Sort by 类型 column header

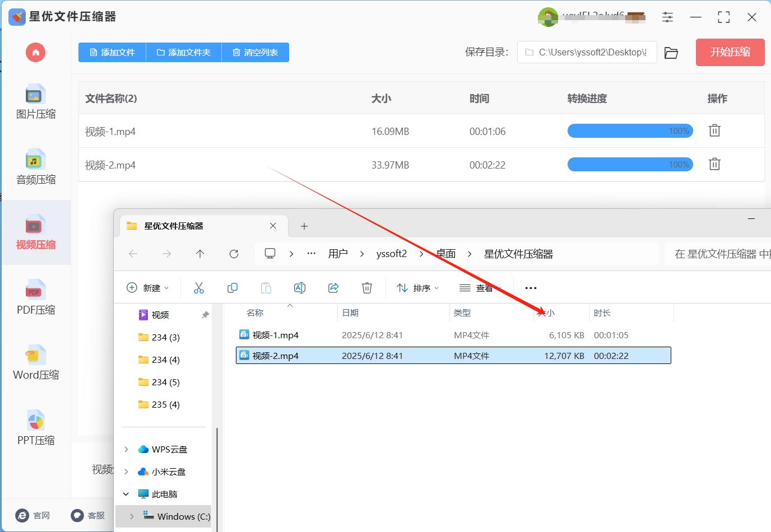click(x=462, y=312)
